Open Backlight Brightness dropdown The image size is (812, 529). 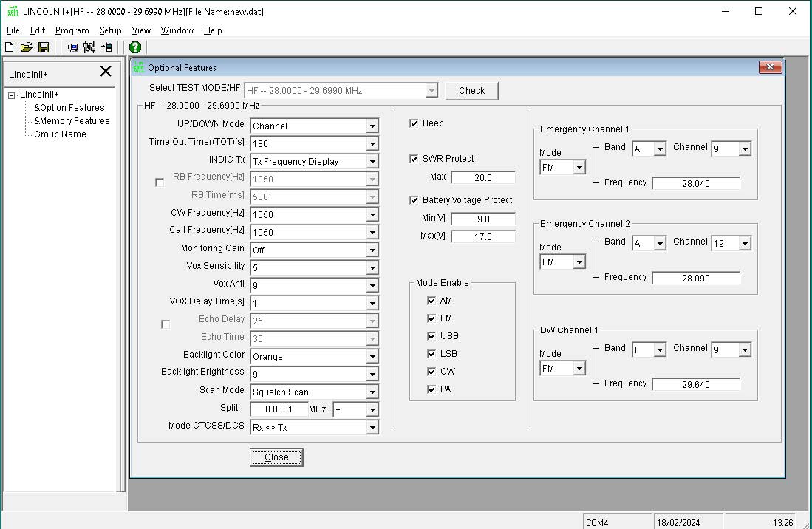[372, 375]
